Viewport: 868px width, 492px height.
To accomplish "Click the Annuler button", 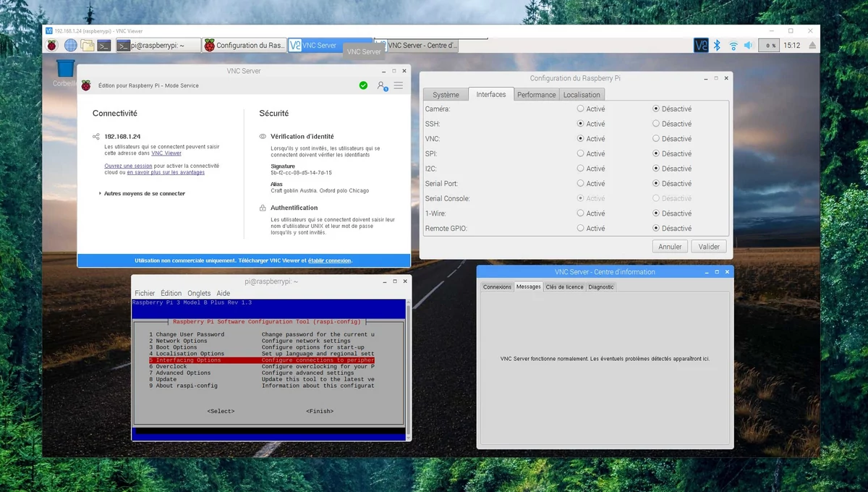I will tap(670, 247).
